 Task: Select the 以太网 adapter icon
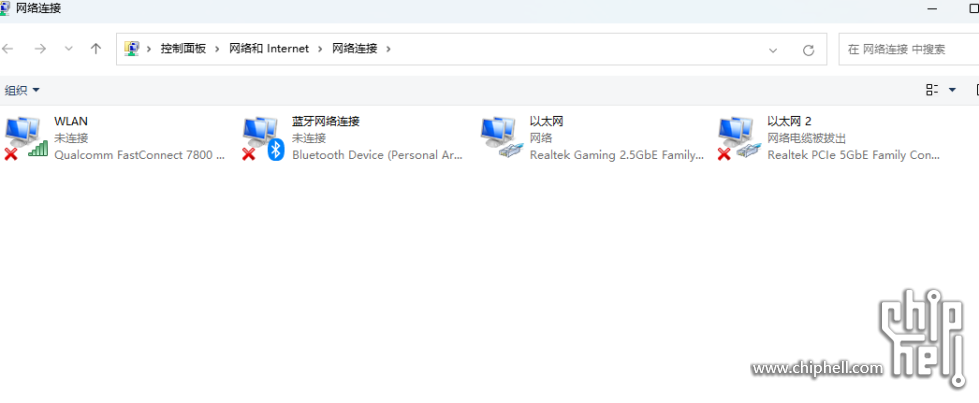click(x=501, y=137)
